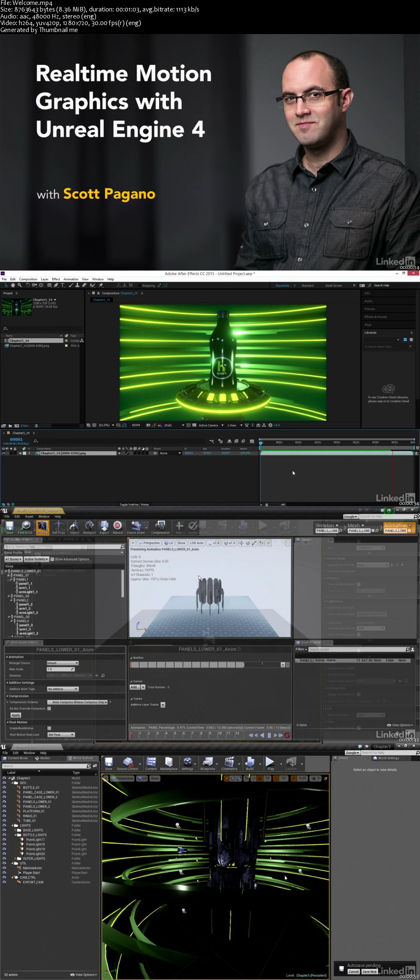Open the Additive Anim Type dropdown
The height and width of the screenshot is (980, 420).
click(x=62, y=689)
